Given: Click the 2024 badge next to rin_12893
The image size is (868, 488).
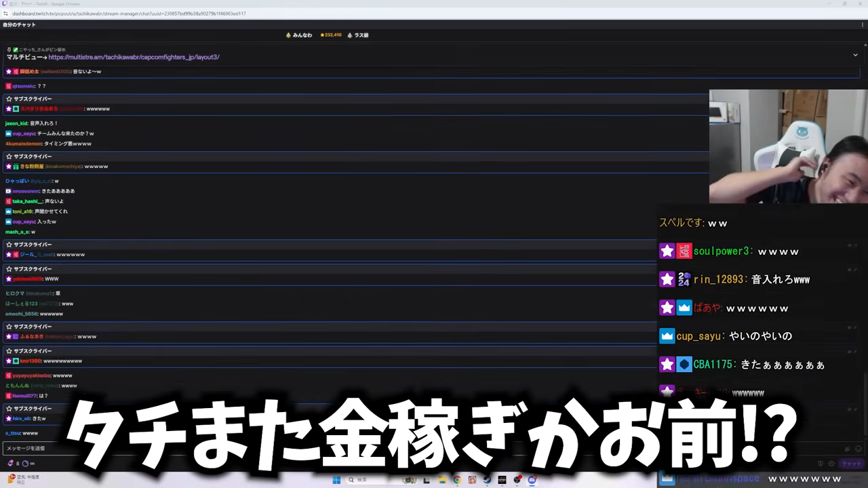Looking at the screenshot, I should point(684,280).
